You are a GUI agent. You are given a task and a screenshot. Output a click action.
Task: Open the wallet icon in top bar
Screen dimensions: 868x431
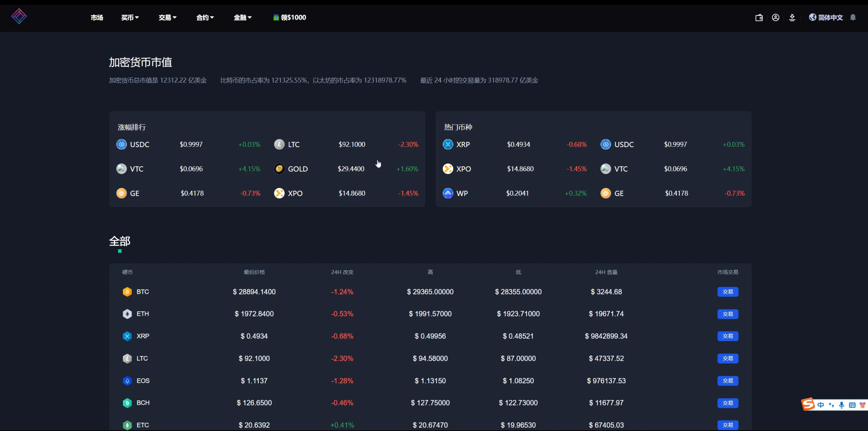point(759,17)
